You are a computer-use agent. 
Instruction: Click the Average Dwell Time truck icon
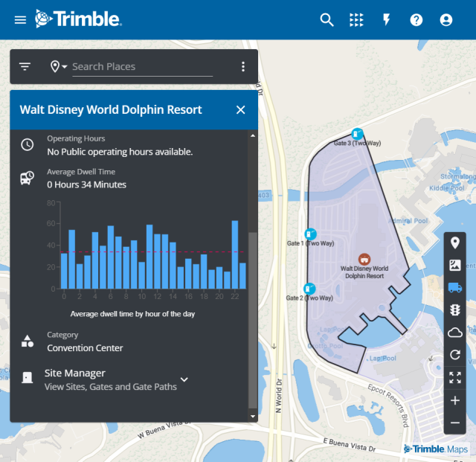[27, 178]
